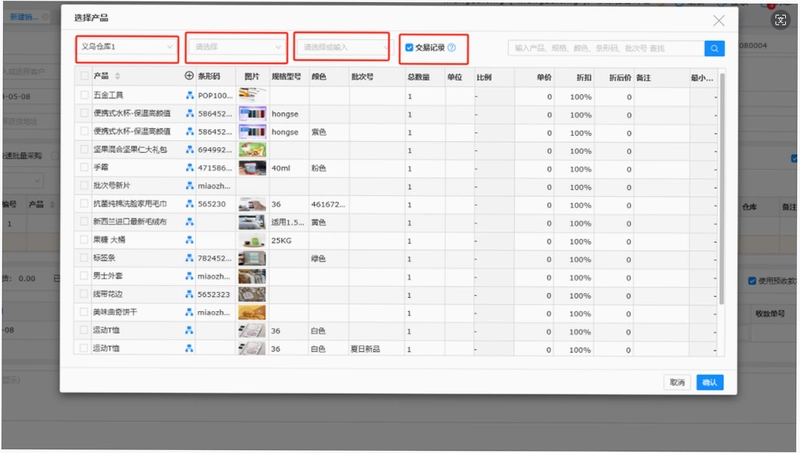Click the hierarchy icon in 美味曲奇饼干 row
This screenshot has width=800, height=453.
pyautogui.click(x=189, y=312)
